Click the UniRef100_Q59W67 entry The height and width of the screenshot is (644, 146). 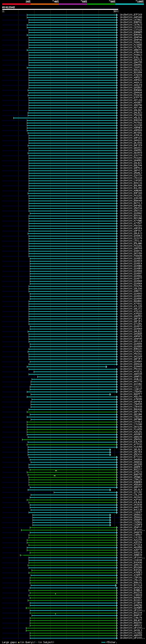tap(131, 477)
